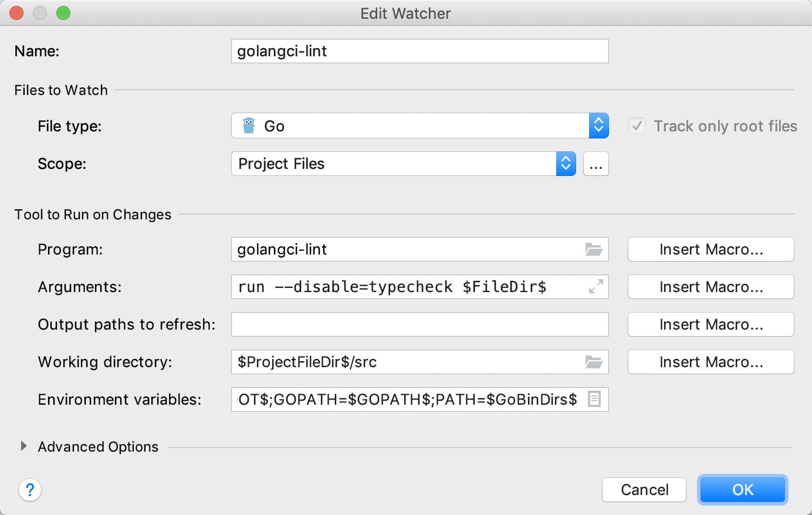Viewport: 812px width, 515px height.
Task: Open the Scope Project Files dropdown
Action: pos(404,164)
